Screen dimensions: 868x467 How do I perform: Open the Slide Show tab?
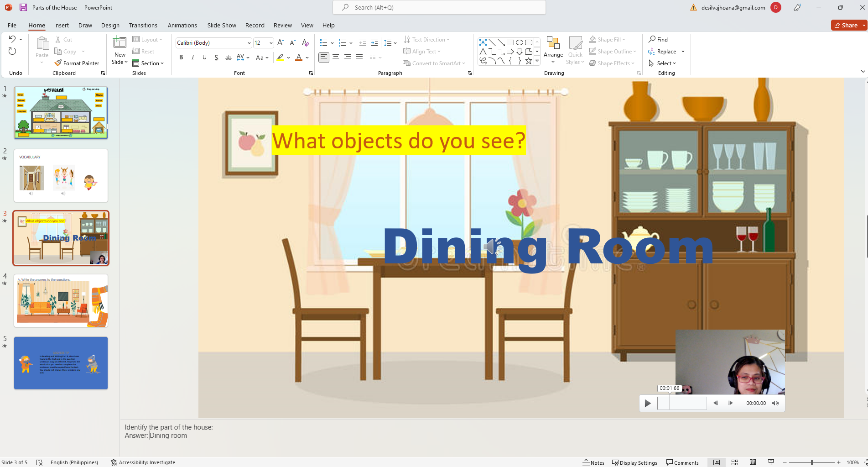pyautogui.click(x=222, y=25)
